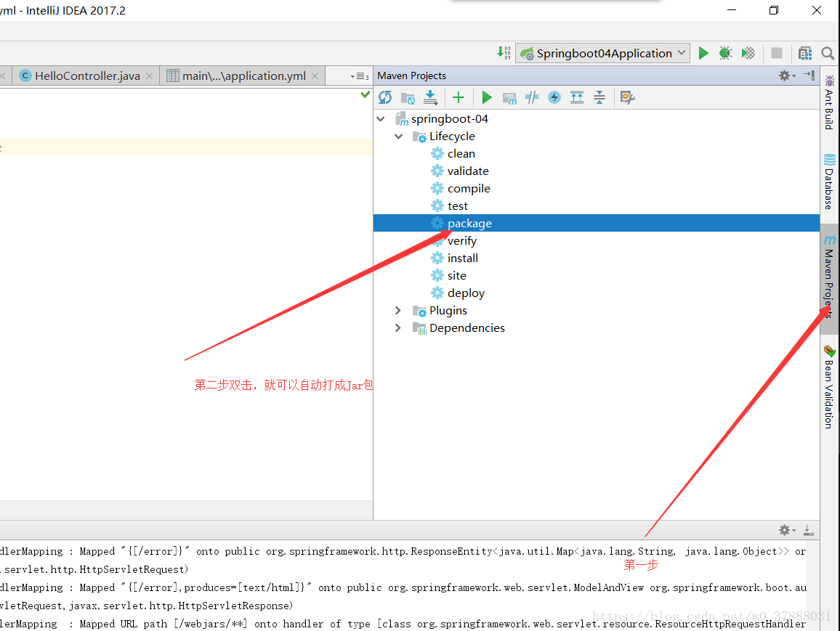Run Springboot04Application with the green arrow
840x631 pixels.
703,53
